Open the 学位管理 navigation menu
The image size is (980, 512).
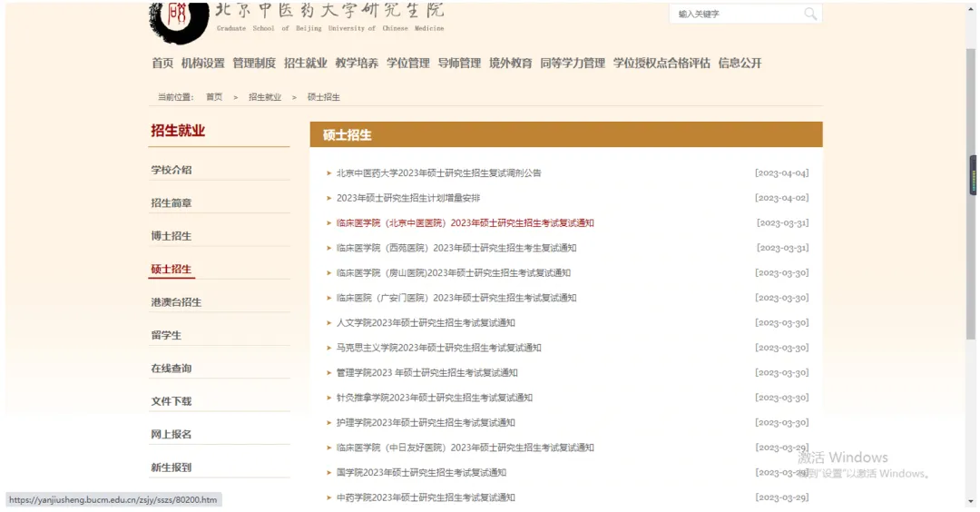coord(408,64)
